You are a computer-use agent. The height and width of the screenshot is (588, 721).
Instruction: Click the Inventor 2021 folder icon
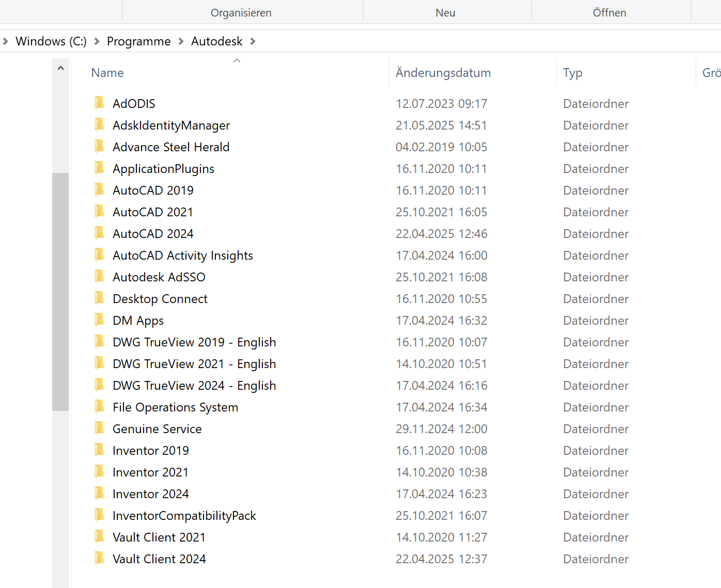click(99, 471)
